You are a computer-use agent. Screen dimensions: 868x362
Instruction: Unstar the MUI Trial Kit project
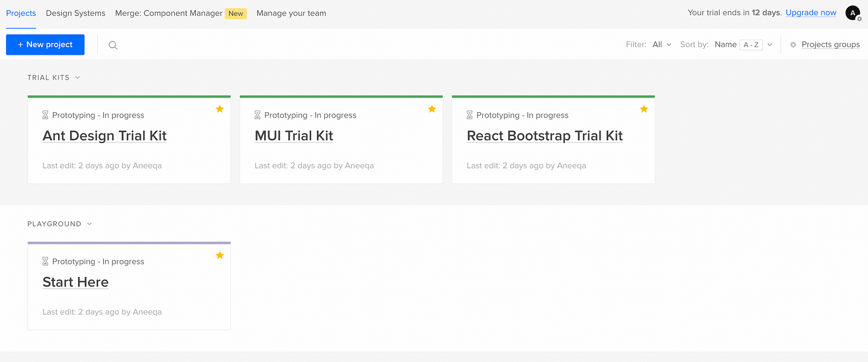click(432, 109)
